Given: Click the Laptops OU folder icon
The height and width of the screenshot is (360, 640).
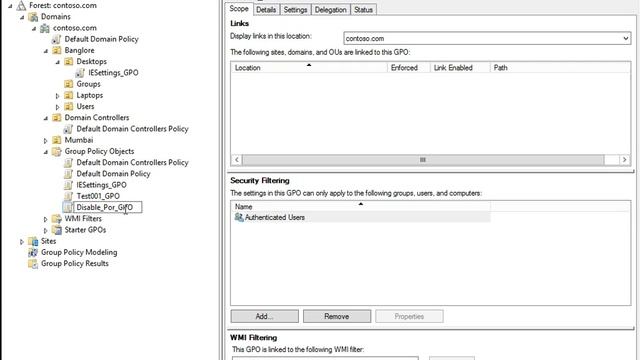Looking at the screenshot, I should pyautogui.click(x=69, y=95).
